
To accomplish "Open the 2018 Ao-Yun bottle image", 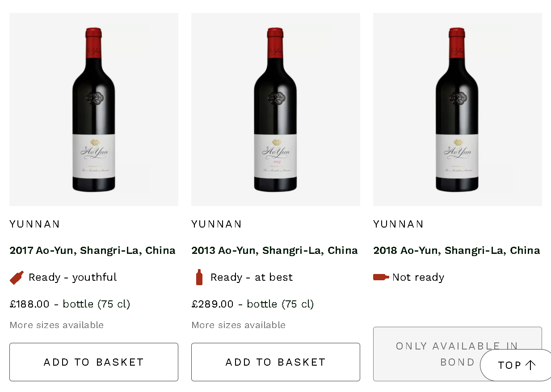I will click(458, 109).
